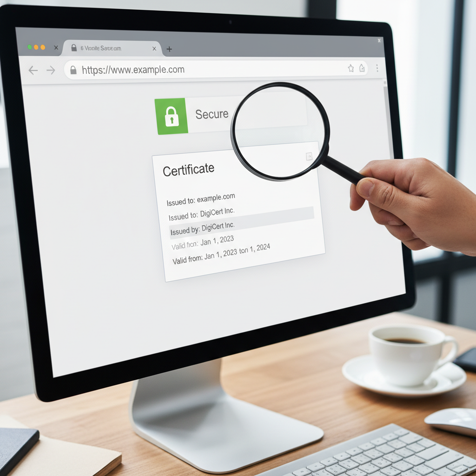
Task: Click the Certificate panel title
Action: coord(189,168)
